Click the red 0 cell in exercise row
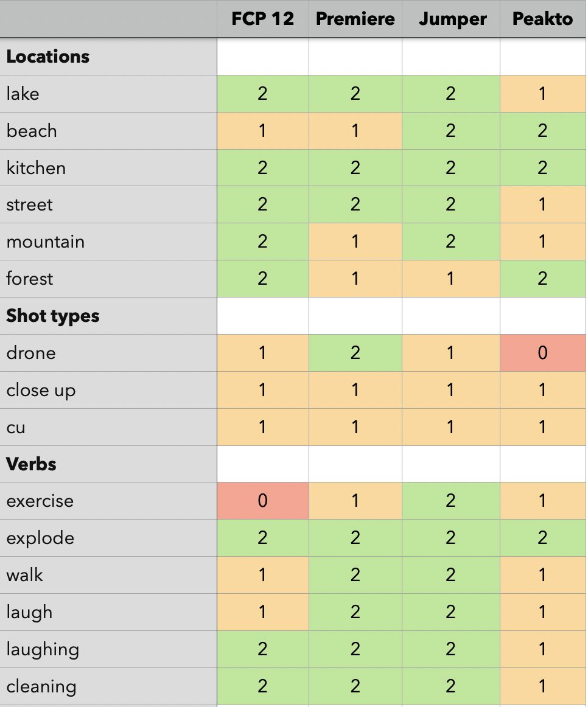588x707 pixels. pyautogui.click(x=262, y=501)
